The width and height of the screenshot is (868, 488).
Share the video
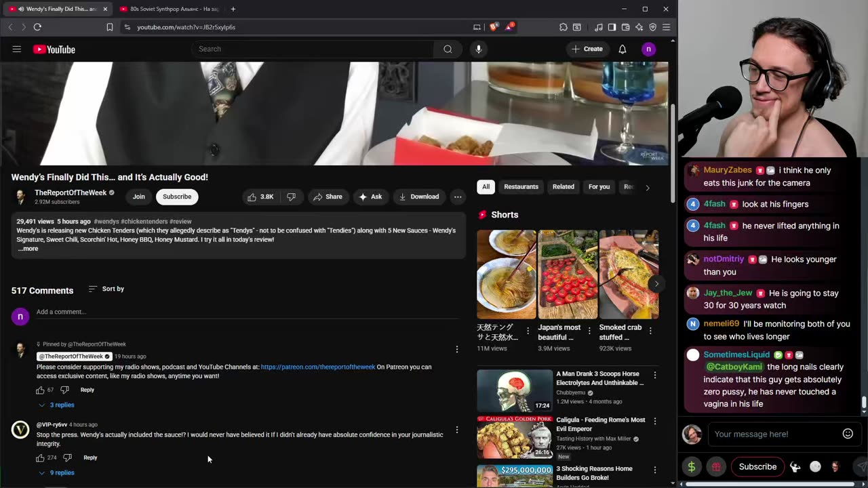[328, 197]
